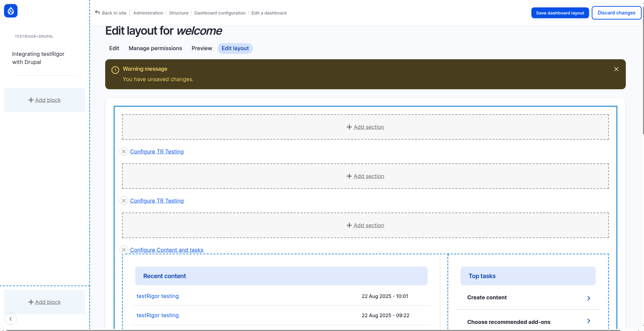Add a block in the lower sidebar

coord(45,302)
